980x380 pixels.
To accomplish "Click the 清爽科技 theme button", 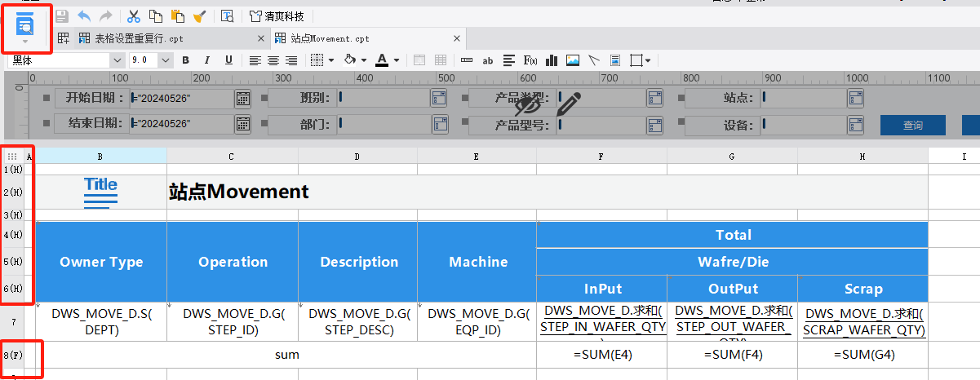I will tap(277, 15).
